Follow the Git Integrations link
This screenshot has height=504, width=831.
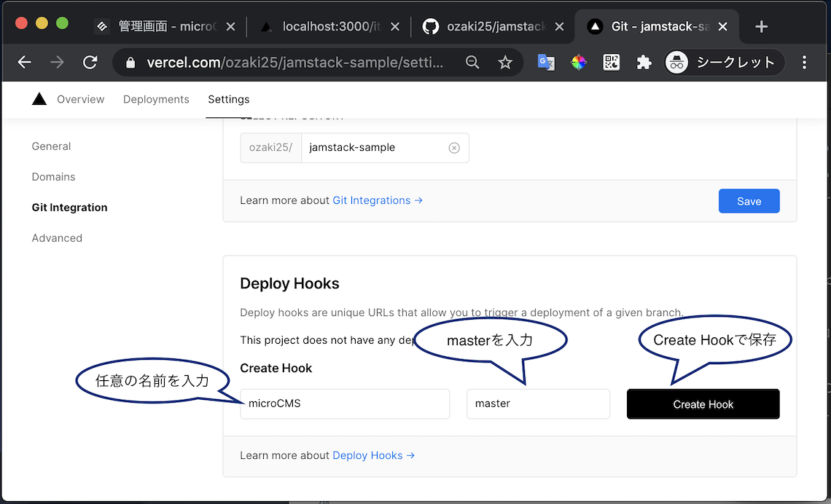pyautogui.click(x=378, y=200)
